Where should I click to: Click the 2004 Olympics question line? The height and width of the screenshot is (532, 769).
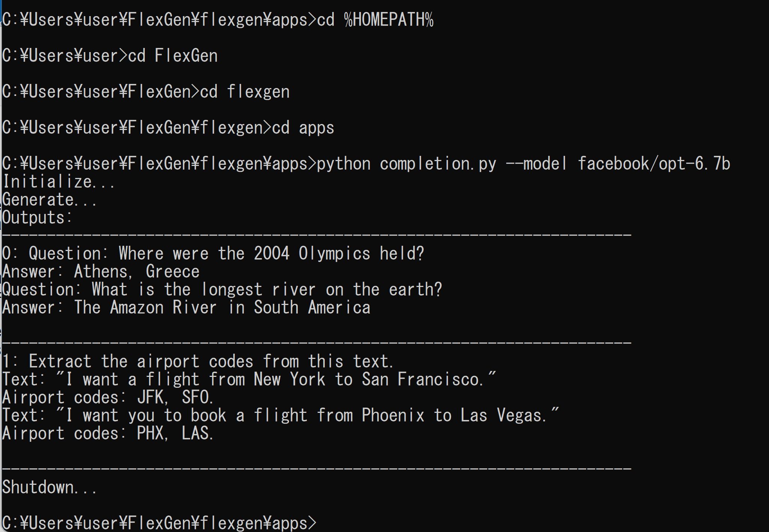coord(213,254)
